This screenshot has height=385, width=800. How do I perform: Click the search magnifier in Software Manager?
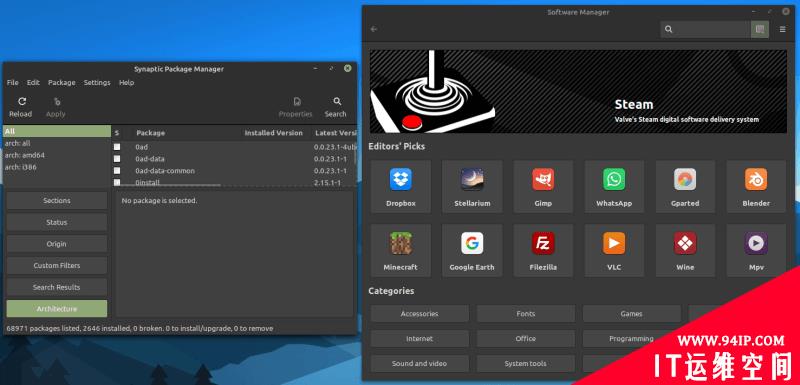click(x=668, y=30)
